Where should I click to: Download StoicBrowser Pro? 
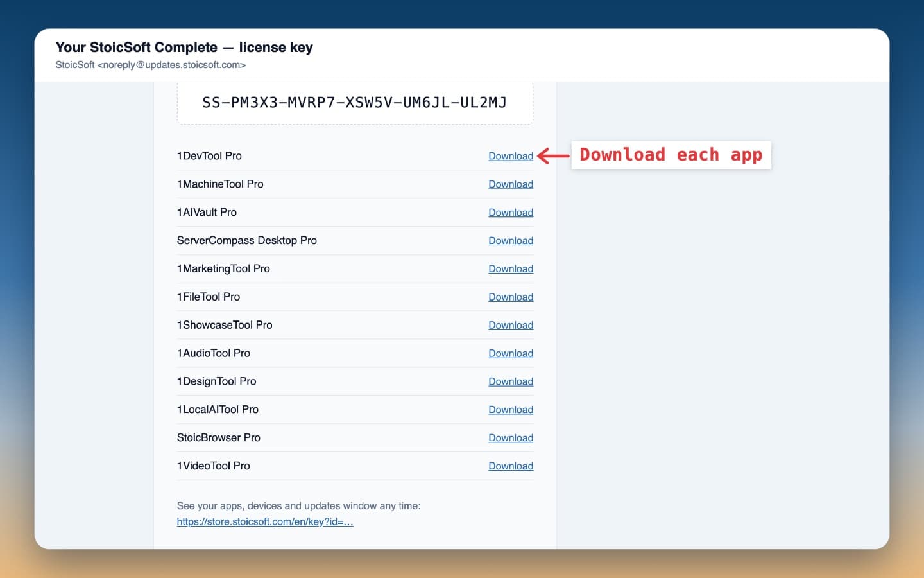click(x=511, y=439)
